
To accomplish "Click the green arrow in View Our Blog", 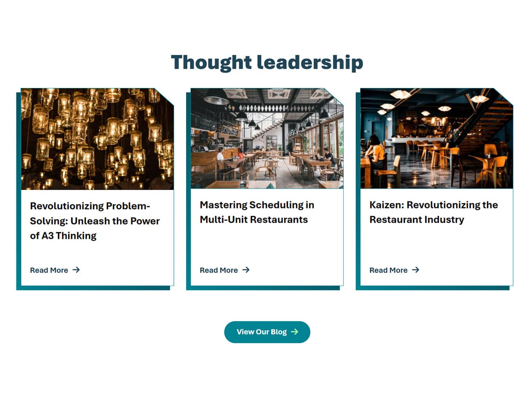I will (295, 332).
